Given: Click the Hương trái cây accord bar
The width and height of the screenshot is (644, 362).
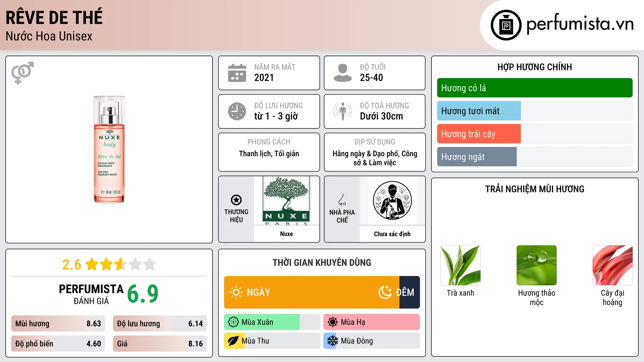Looking at the screenshot, I should [x=535, y=134].
